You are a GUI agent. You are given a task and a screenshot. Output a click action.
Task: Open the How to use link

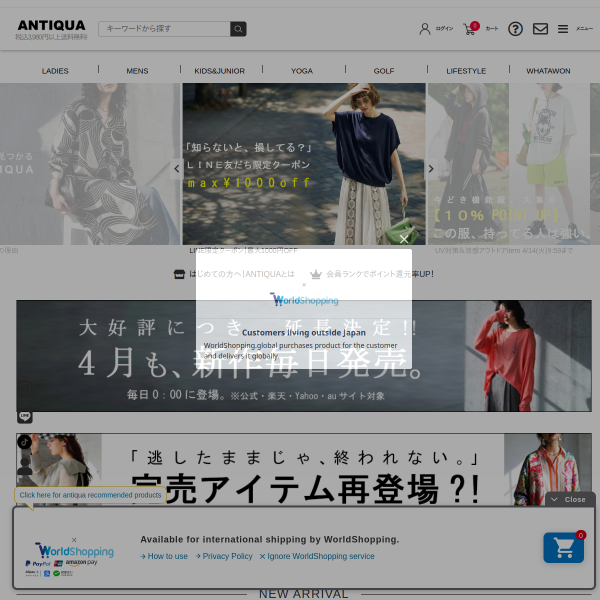[164, 556]
